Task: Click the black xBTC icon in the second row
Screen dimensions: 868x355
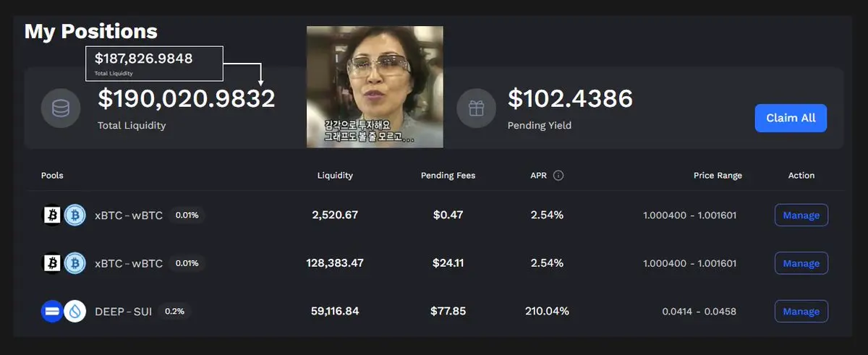Action: [52, 263]
